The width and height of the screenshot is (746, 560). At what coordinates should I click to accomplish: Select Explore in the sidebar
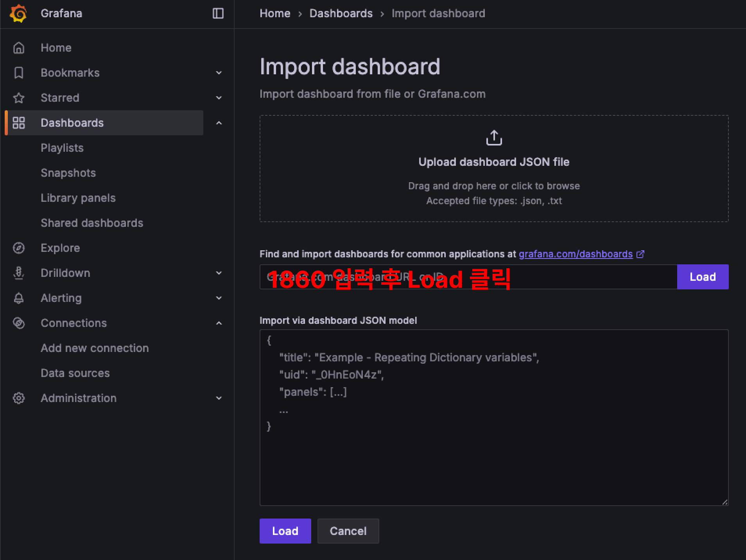[60, 248]
